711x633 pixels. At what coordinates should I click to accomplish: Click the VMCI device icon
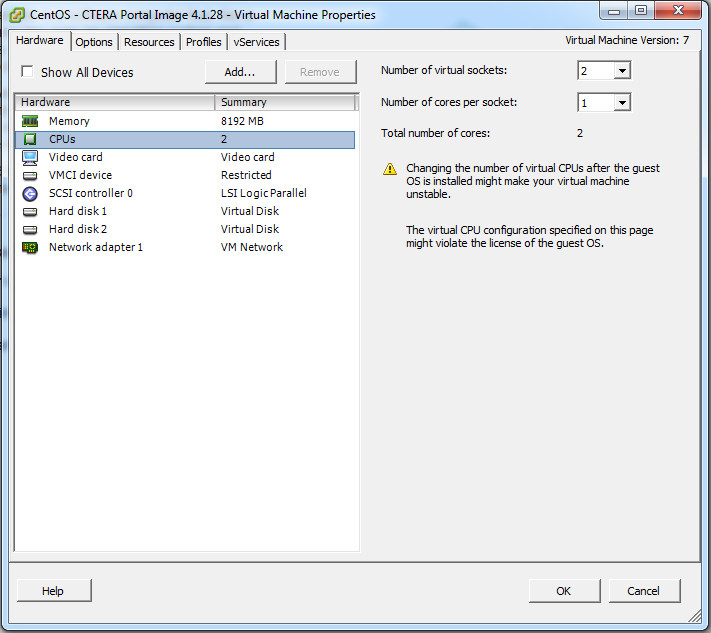tap(30, 175)
